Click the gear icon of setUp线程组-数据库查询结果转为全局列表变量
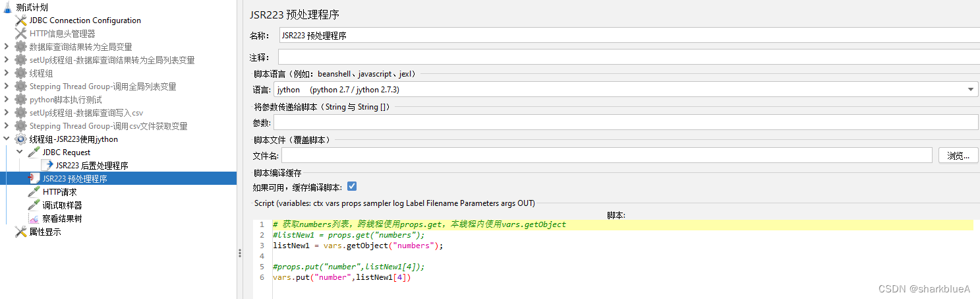Viewport: 980px width, 299px height. 20,59
